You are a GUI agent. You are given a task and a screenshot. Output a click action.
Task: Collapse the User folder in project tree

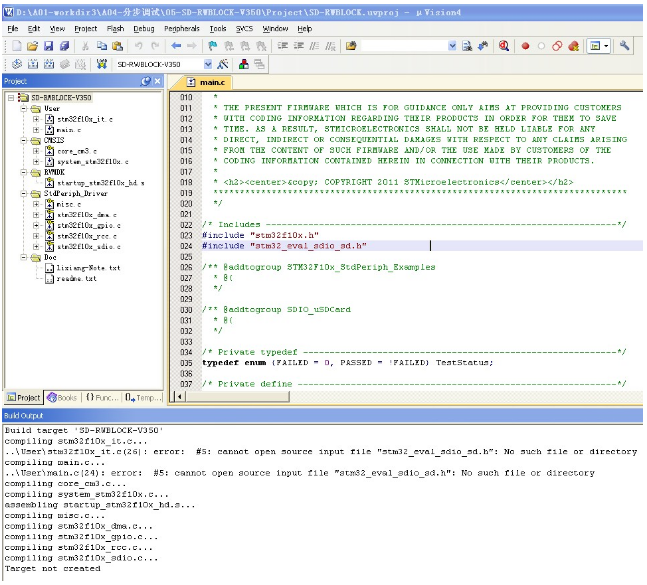click(23, 108)
